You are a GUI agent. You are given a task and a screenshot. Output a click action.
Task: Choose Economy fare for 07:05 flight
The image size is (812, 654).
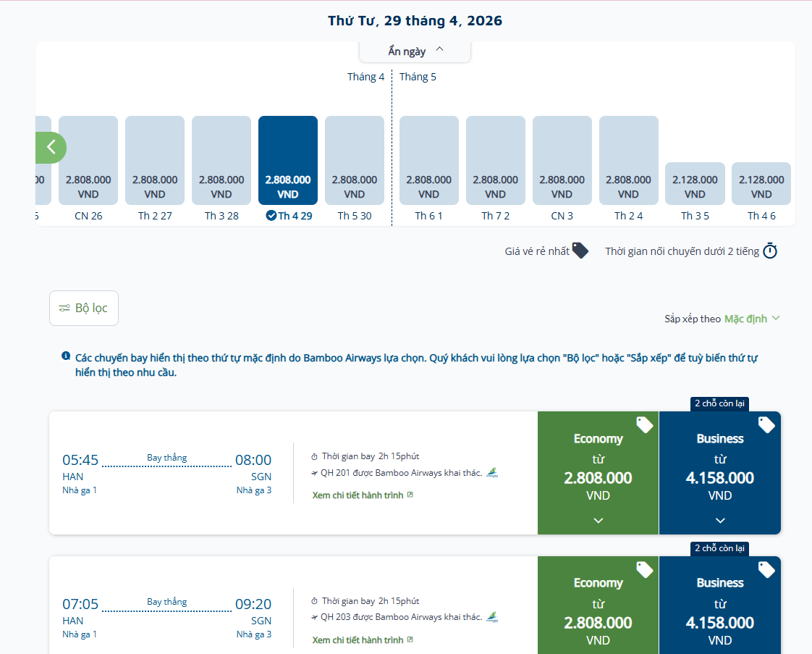[598, 608]
